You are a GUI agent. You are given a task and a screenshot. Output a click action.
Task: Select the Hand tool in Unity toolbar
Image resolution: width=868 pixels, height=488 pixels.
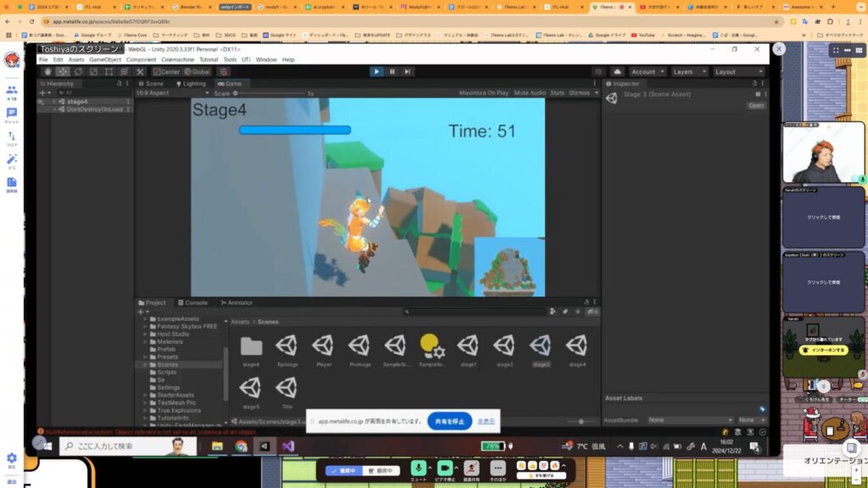(x=47, y=72)
